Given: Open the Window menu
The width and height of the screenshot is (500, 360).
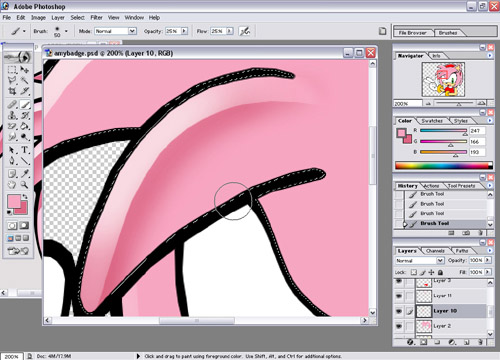Looking at the screenshot, I should pos(134,17).
